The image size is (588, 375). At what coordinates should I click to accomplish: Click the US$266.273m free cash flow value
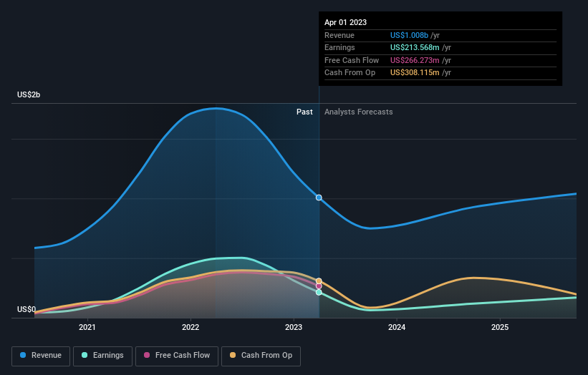(415, 60)
